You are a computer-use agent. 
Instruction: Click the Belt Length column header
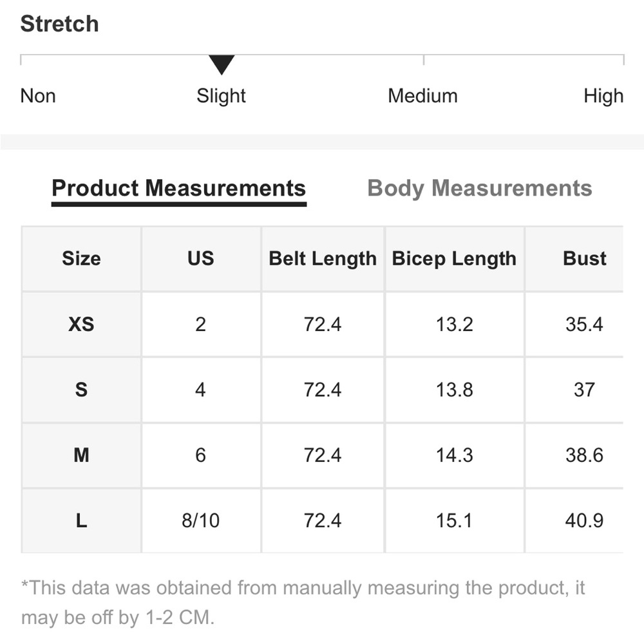point(323,258)
